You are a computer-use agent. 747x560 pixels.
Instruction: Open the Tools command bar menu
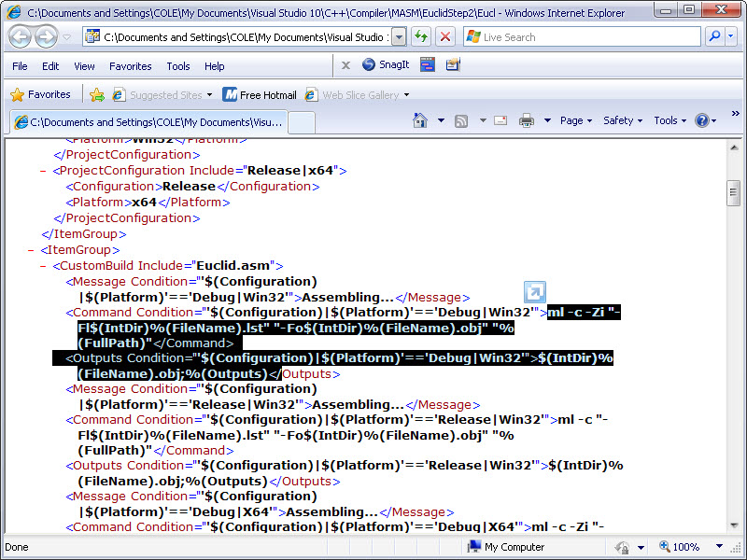(669, 120)
